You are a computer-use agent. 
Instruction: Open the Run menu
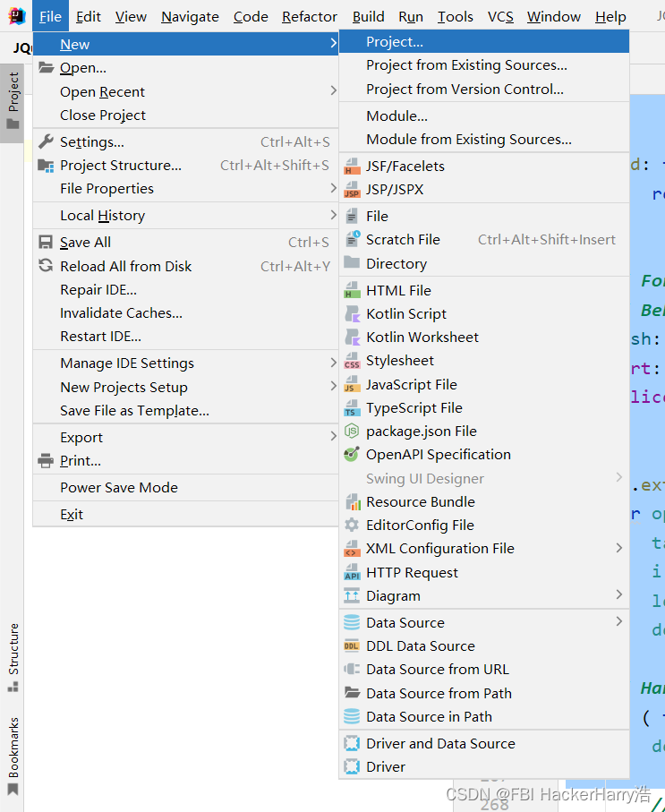click(411, 17)
